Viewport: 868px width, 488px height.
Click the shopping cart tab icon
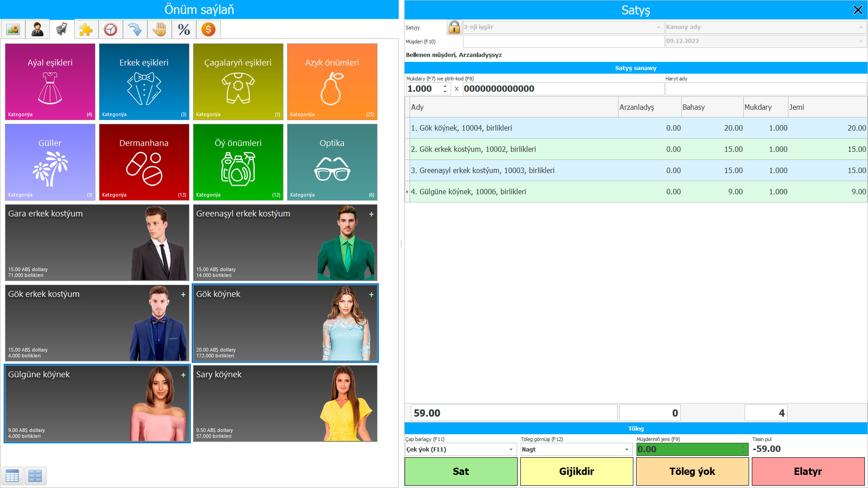(x=62, y=30)
